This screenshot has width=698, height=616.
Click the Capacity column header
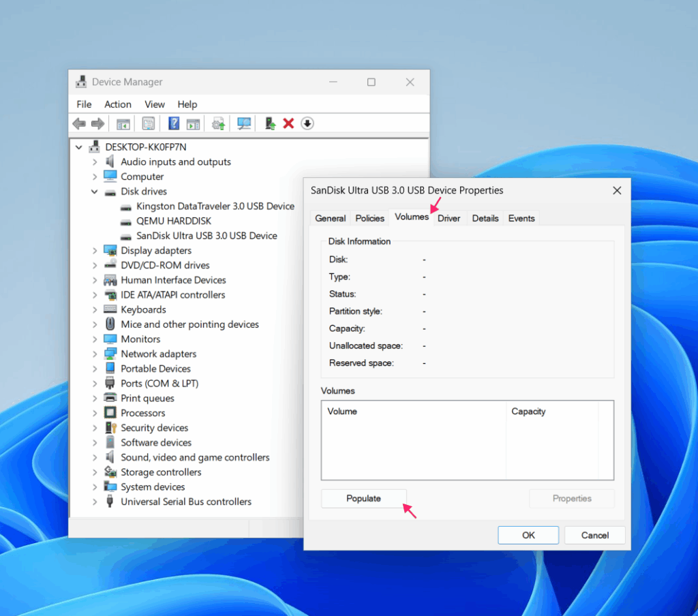(x=552, y=412)
